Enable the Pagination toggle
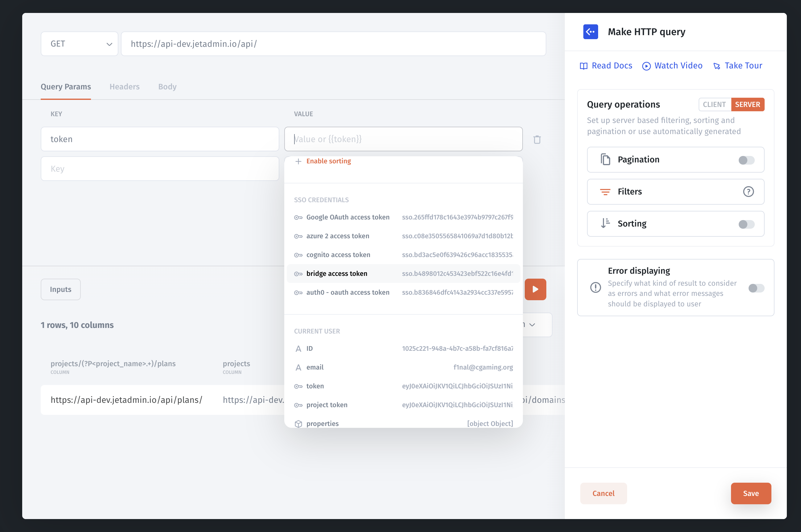This screenshot has height=532, width=801. (x=746, y=160)
